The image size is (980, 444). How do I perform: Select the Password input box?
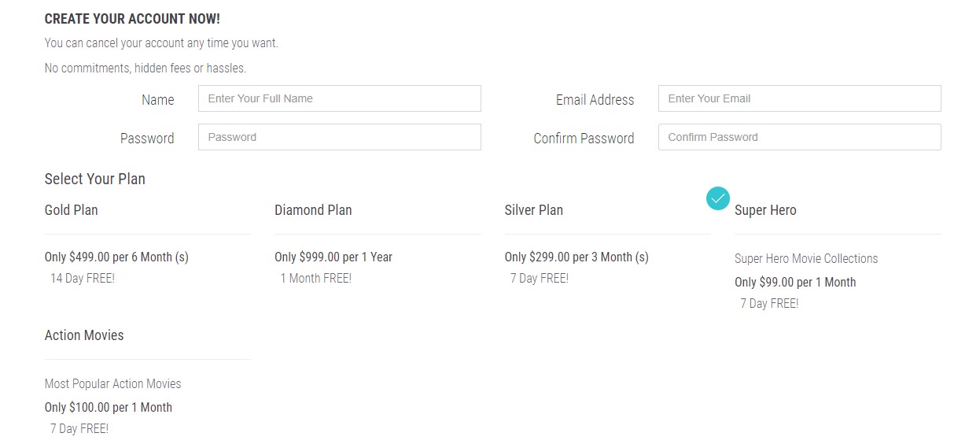[340, 137]
